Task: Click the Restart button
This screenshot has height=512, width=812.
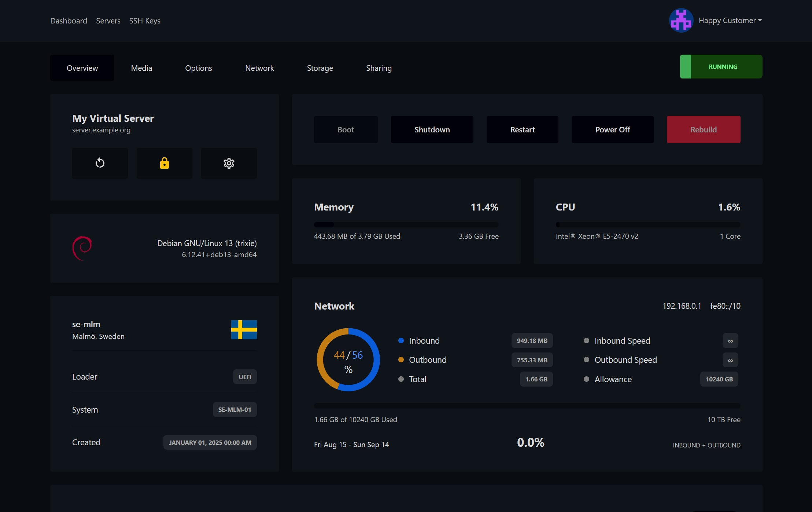Action: 522,129
